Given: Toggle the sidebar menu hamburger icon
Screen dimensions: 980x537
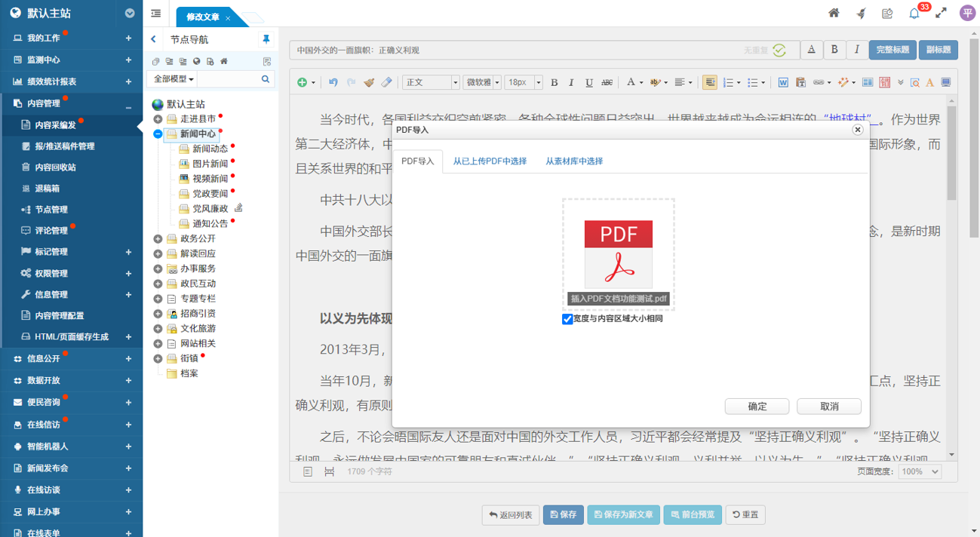Looking at the screenshot, I should pos(156,14).
